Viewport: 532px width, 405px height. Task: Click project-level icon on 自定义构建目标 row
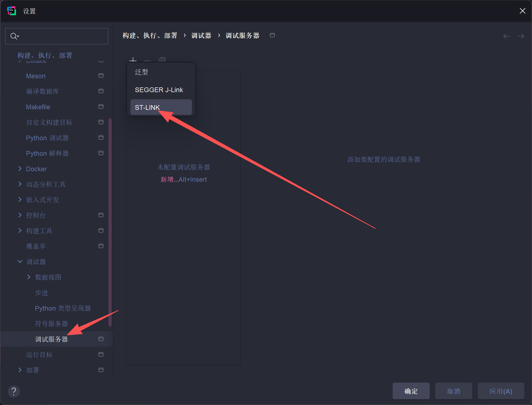tap(101, 122)
